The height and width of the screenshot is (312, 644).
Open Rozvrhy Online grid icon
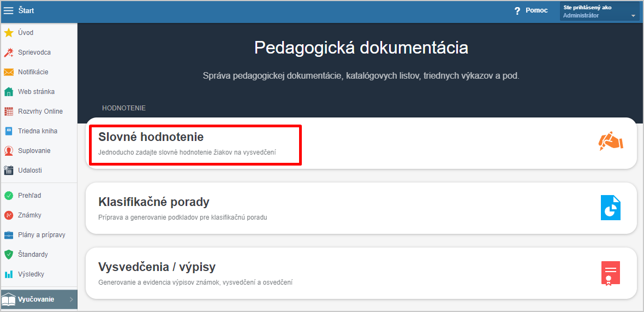coord(9,111)
